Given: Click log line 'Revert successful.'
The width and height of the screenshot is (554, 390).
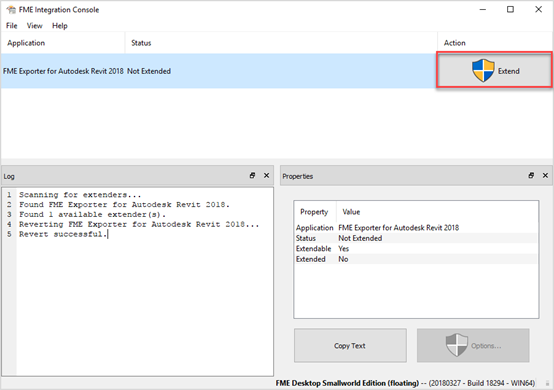Looking at the screenshot, I should pos(63,234).
